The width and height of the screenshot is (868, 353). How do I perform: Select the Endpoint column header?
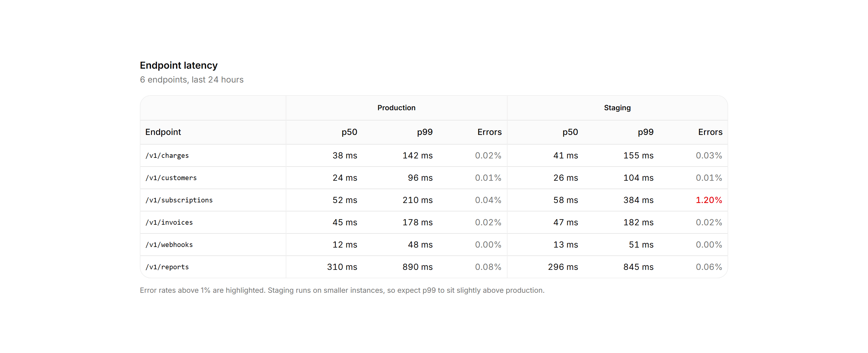pos(163,132)
